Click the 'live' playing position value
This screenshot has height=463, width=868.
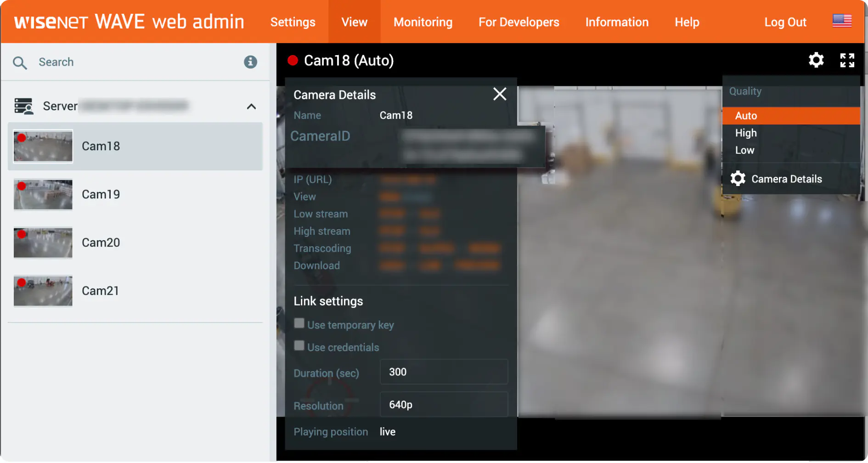point(387,432)
